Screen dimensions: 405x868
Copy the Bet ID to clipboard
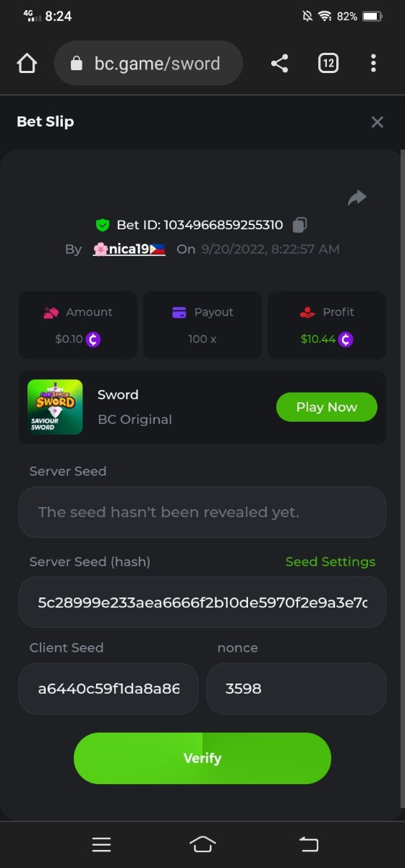(x=299, y=225)
